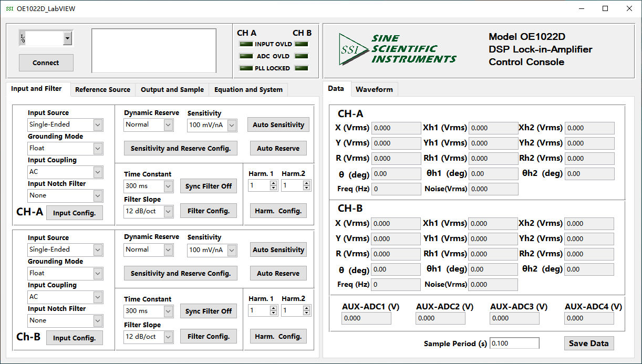Open CH-A Filter Slope dropdown

click(168, 211)
